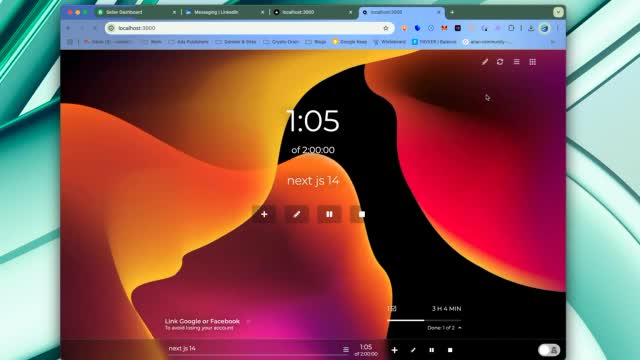Click the browser reload button
This screenshot has width=640, height=360.
(95, 28)
